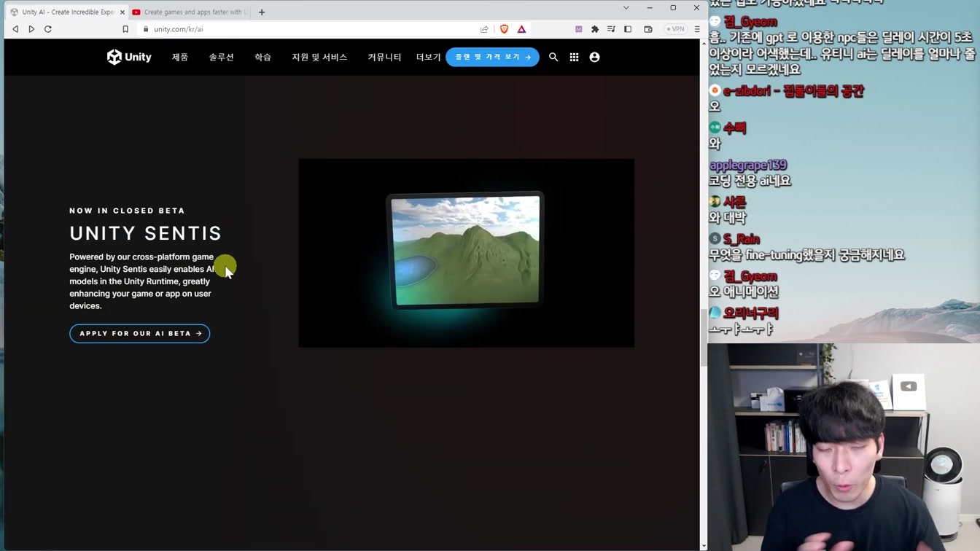Apply via APPLY FOR OUR AI BETA button
The height and width of the screenshot is (551, 980).
pyautogui.click(x=140, y=333)
